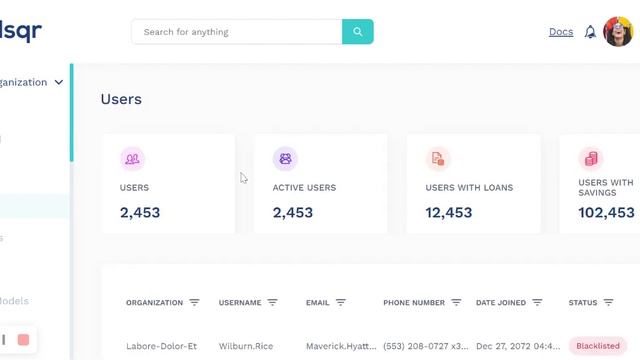Image resolution: width=640 pixels, height=360 pixels.
Task: Click the red stop recording button
Action: click(x=23, y=340)
